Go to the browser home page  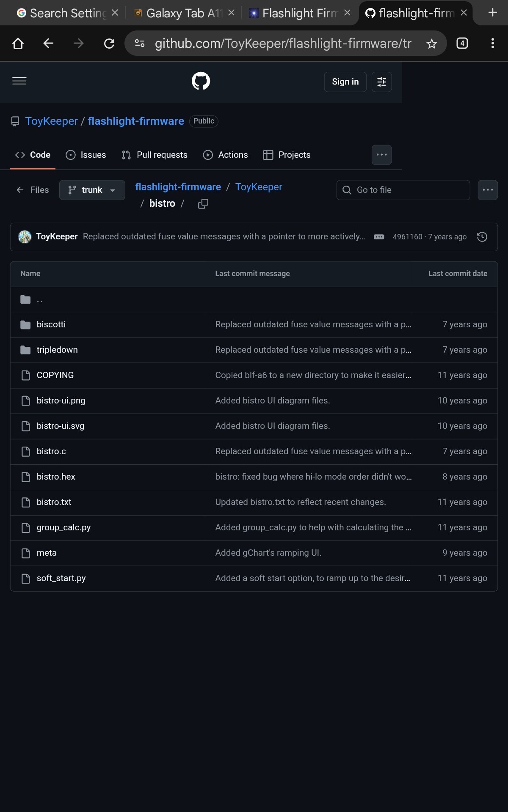click(x=18, y=44)
